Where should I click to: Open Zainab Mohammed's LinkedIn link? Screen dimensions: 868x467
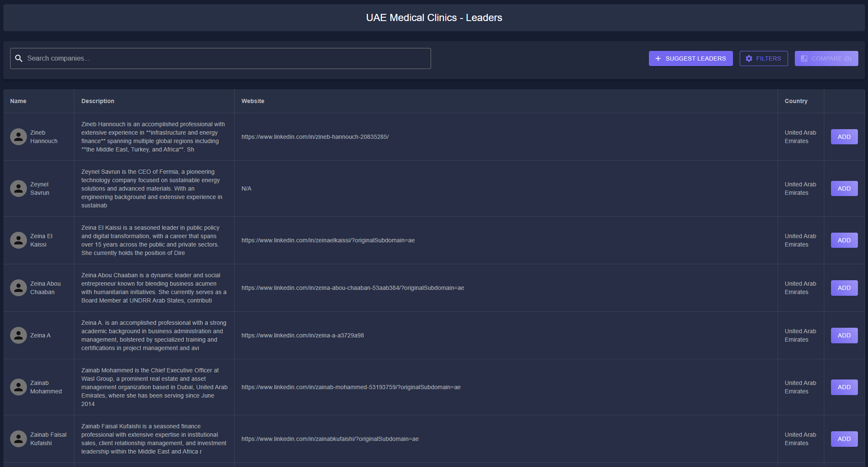[x=351, y=387]
